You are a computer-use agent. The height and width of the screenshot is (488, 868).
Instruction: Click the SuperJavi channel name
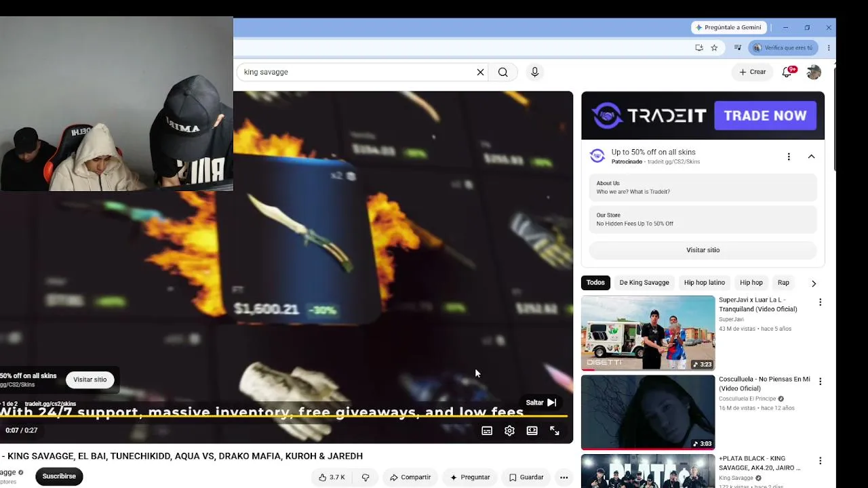coord(731,319)
